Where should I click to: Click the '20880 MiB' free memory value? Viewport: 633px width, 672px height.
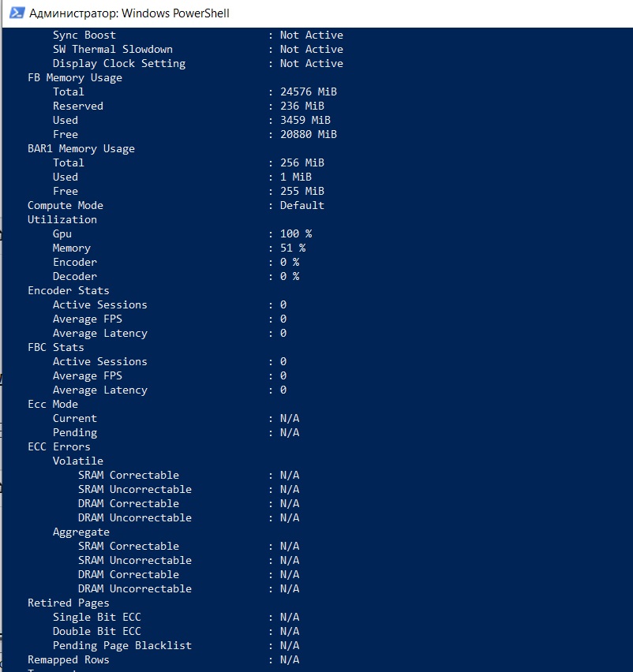tap(308, 134)
